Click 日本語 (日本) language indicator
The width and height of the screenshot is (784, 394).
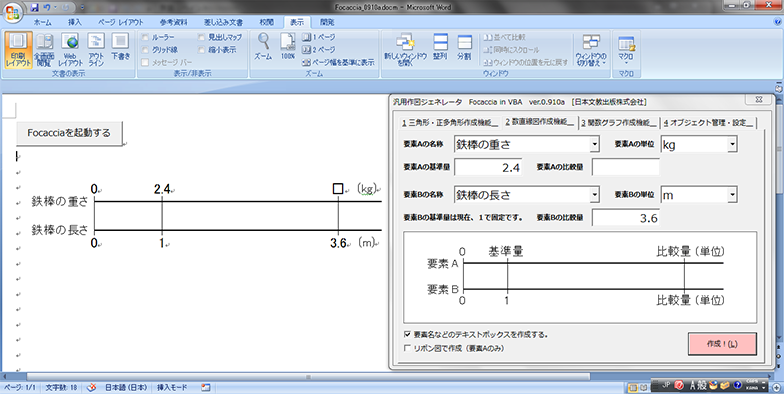pyautogui.click(x=126, y=388)
